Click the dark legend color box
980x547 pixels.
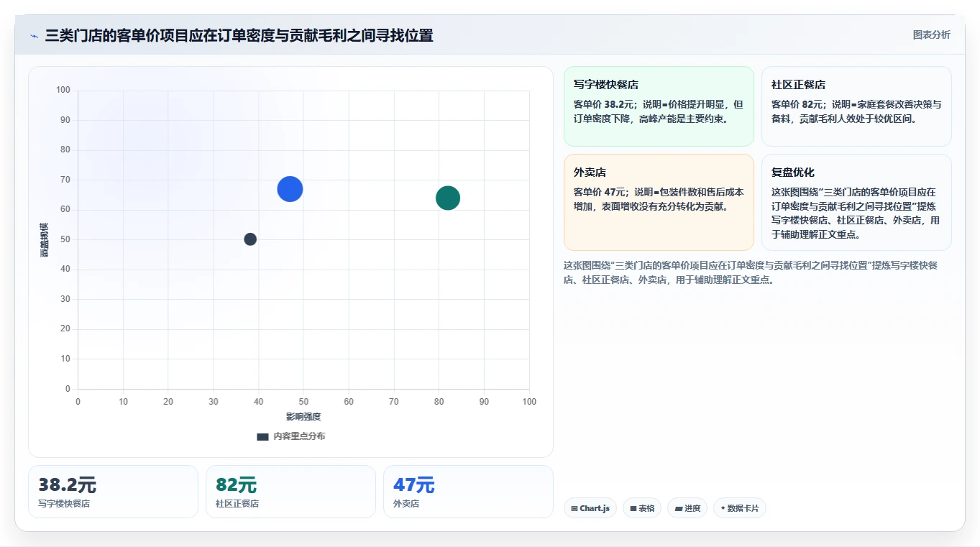[x=262, y=436]
